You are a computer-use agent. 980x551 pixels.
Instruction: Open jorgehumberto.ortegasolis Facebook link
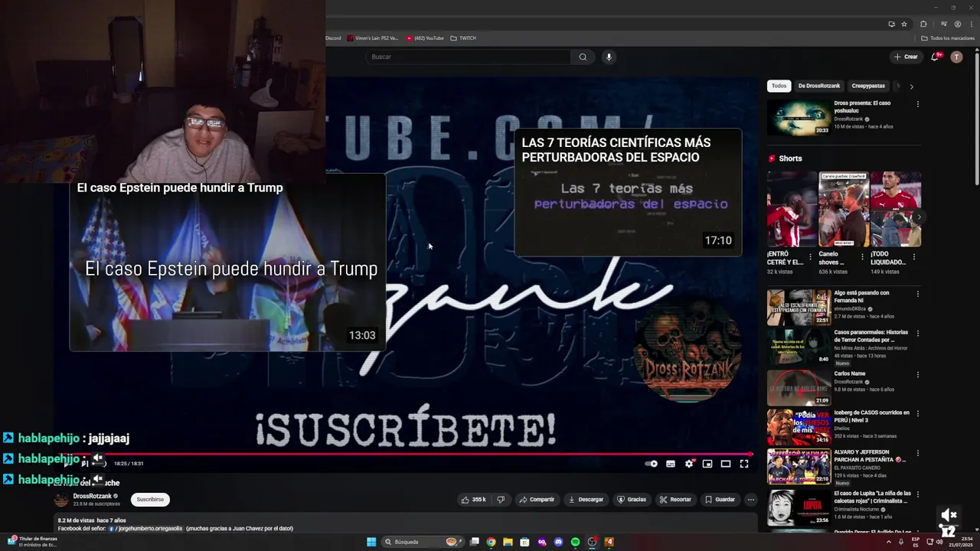click(x=147, y=529)
